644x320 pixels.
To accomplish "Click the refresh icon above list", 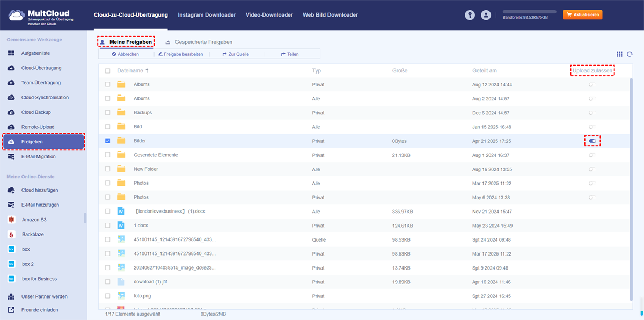I will (630, 54).
